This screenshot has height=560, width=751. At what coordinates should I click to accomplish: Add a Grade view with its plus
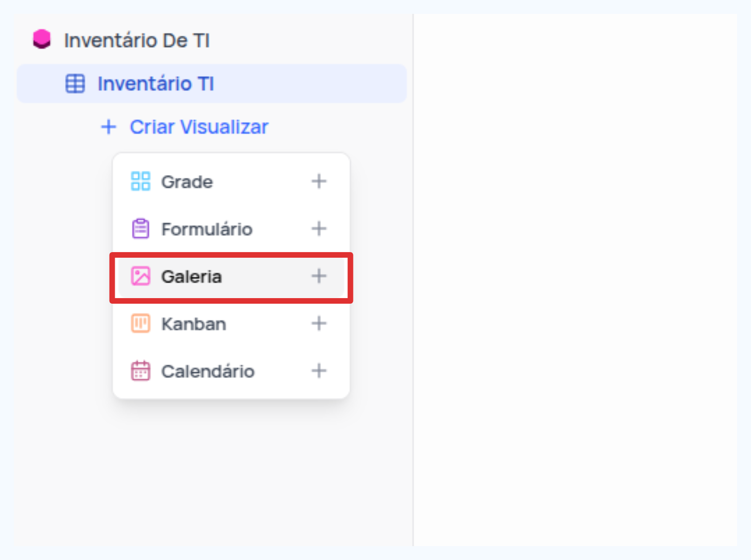[319, 181]
